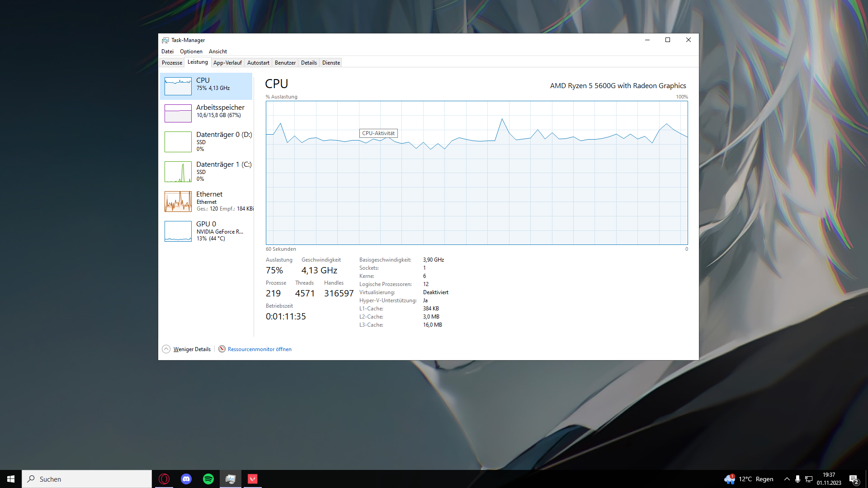Image resolution: width=868 pixels, height=488 pixels.
Task: Open the Arbeitsspeicher memory graph entry
Action: point(178,113)
